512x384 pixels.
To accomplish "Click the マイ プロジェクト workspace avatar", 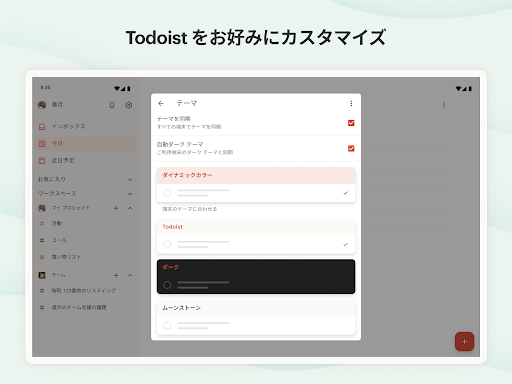I will pyautogui.click(x=42, y=208).
